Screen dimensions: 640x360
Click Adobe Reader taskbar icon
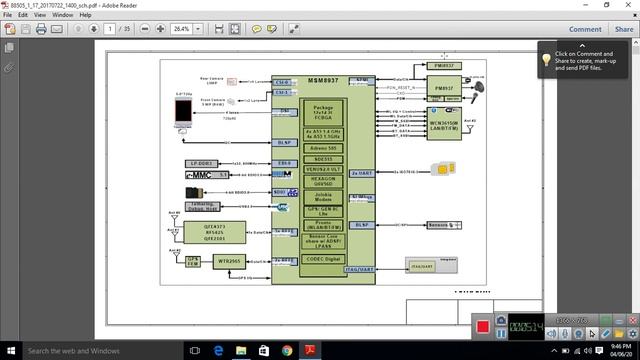coord(310,351)
